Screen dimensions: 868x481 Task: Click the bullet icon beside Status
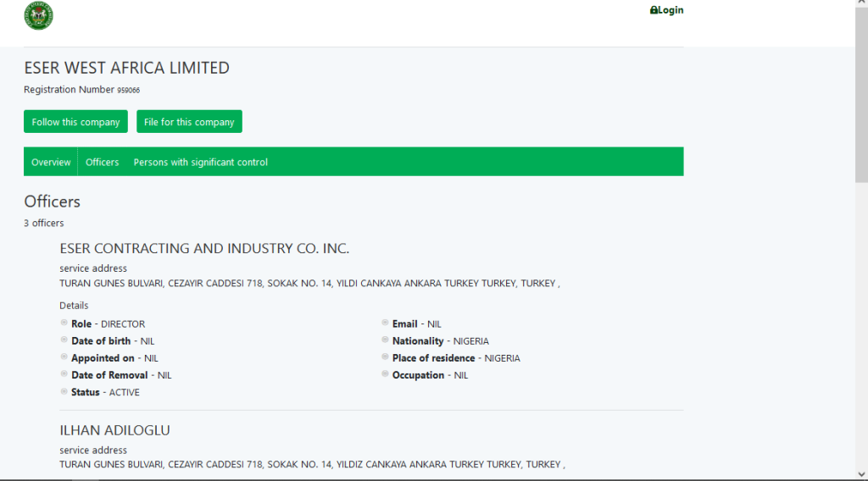[x=64, y=391]
